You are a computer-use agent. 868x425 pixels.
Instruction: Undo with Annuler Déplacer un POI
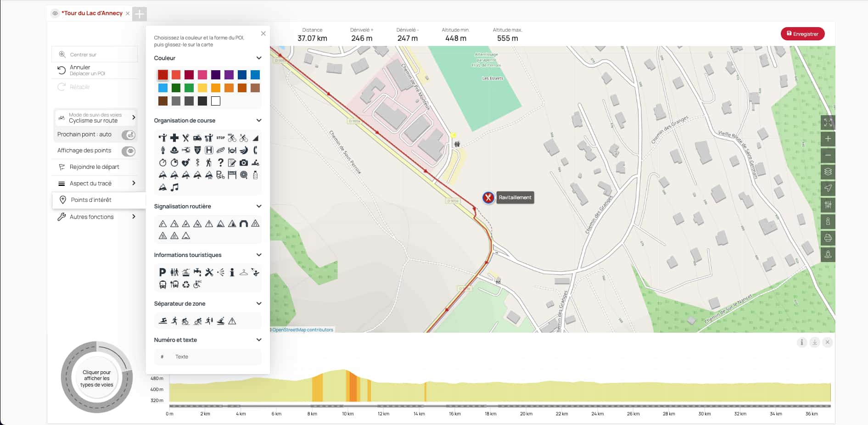[x=95, y=70]
